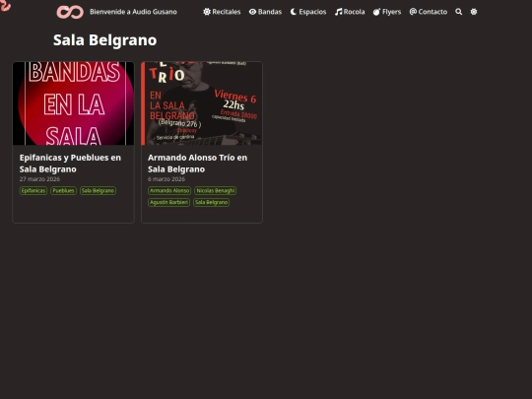The image size is (532, 399).
Task: Select the Armando Alonso tag
Action: point(169,191)
